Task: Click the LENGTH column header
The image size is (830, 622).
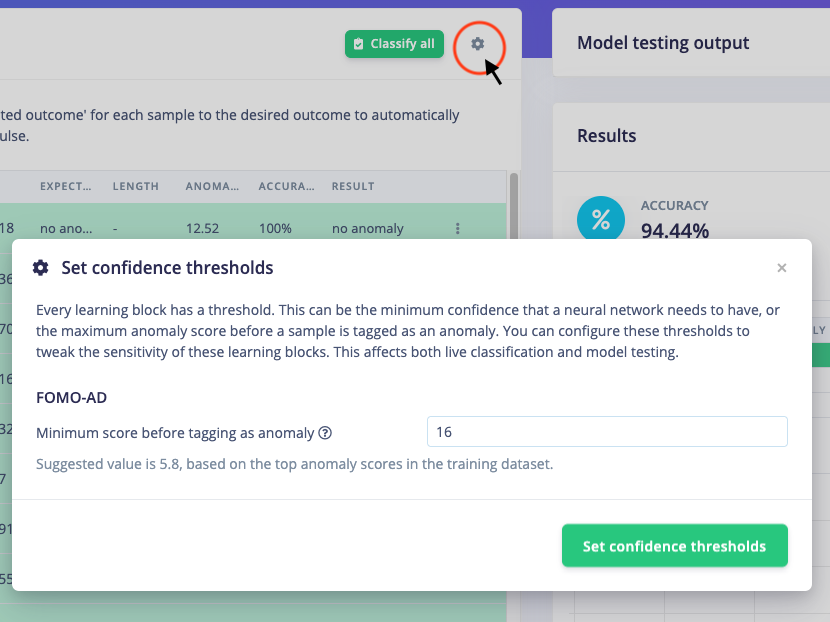Action: click(x=136, y=186)
